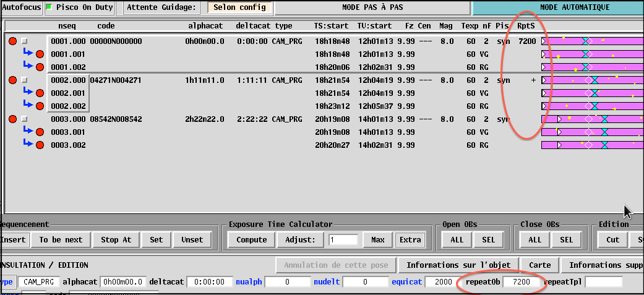644x295 pixels.
Task: Click the red circle beside 0002.001
Action: click(x=40, y=93)
